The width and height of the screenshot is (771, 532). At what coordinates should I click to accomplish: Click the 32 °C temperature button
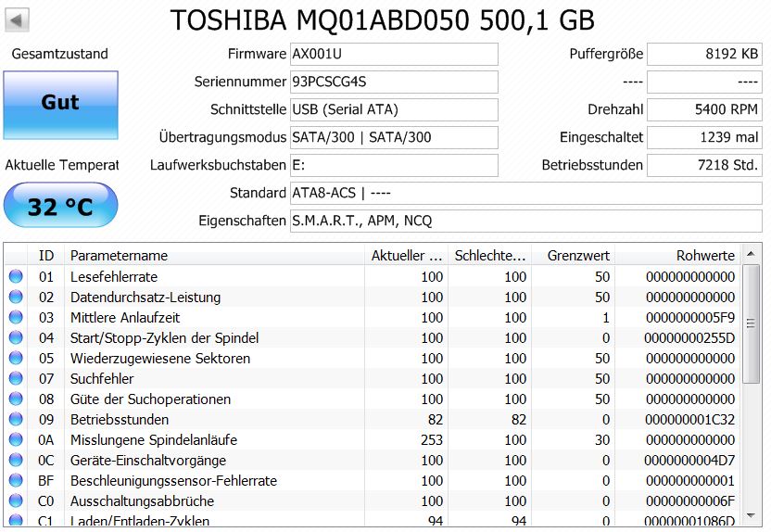(60, 206)
